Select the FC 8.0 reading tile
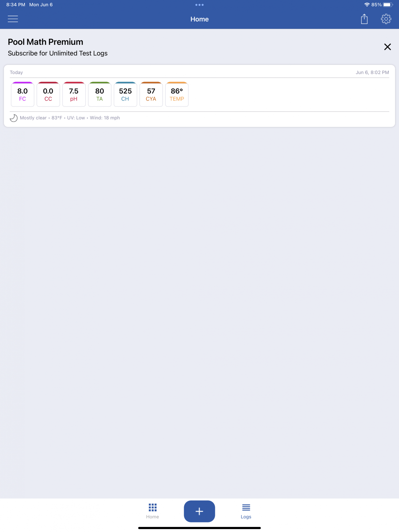Image resolution: width=399 pixels, height=532 pixels. (23, 94)
